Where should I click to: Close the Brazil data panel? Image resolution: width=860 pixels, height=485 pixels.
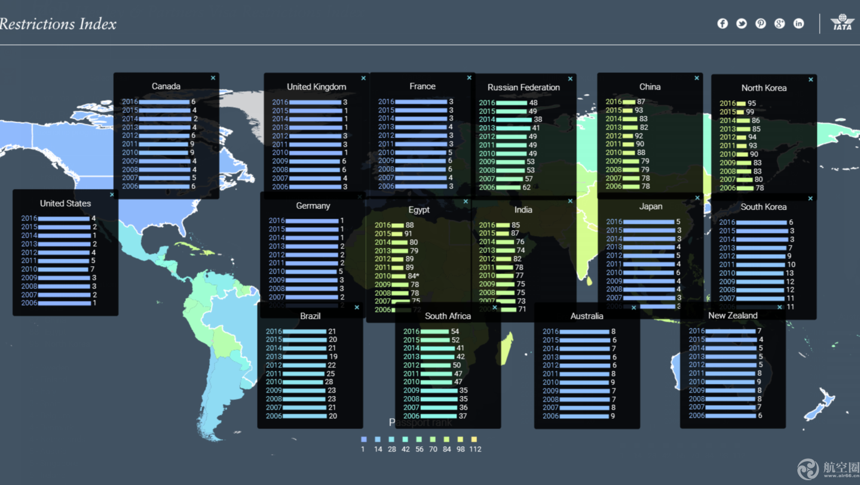pos(357,308)
